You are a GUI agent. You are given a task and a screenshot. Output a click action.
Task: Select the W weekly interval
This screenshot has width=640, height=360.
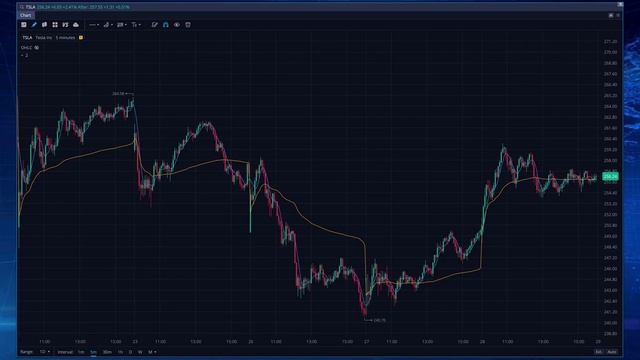(140, 352)
